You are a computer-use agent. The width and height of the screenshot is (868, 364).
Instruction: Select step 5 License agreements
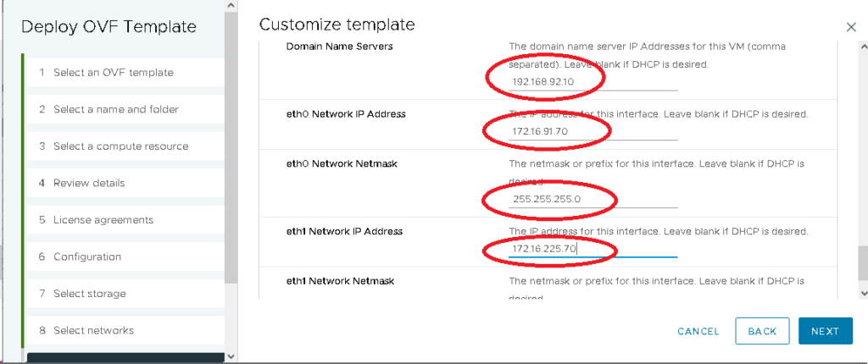click(x=103, y=220)
